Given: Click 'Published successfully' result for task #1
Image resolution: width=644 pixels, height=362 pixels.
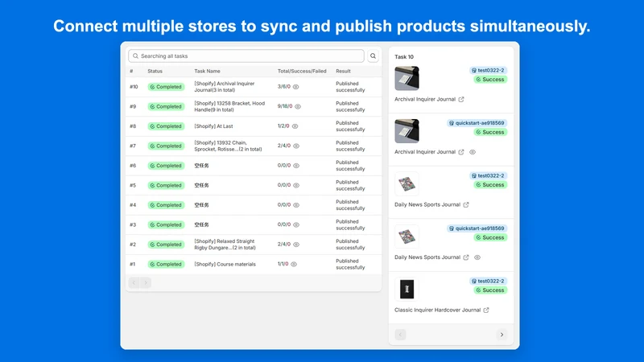Looking at the screenshot, I should (x=350, y=264).
